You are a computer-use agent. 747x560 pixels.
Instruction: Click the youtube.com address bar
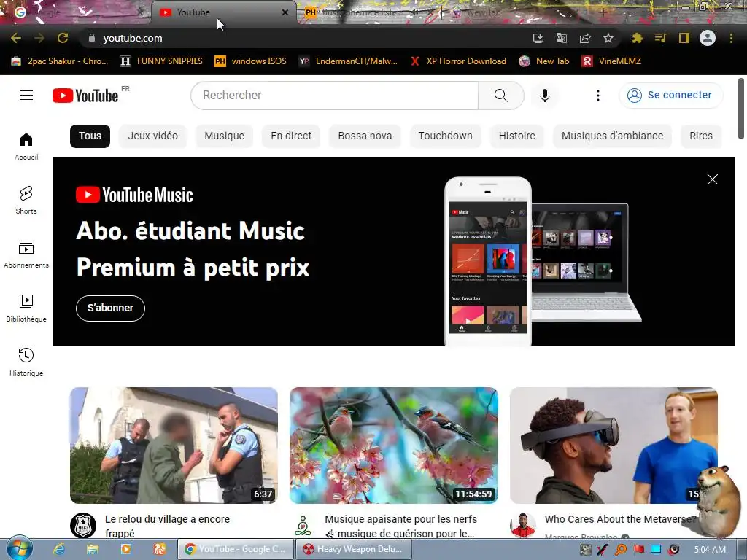pos(305,38)
